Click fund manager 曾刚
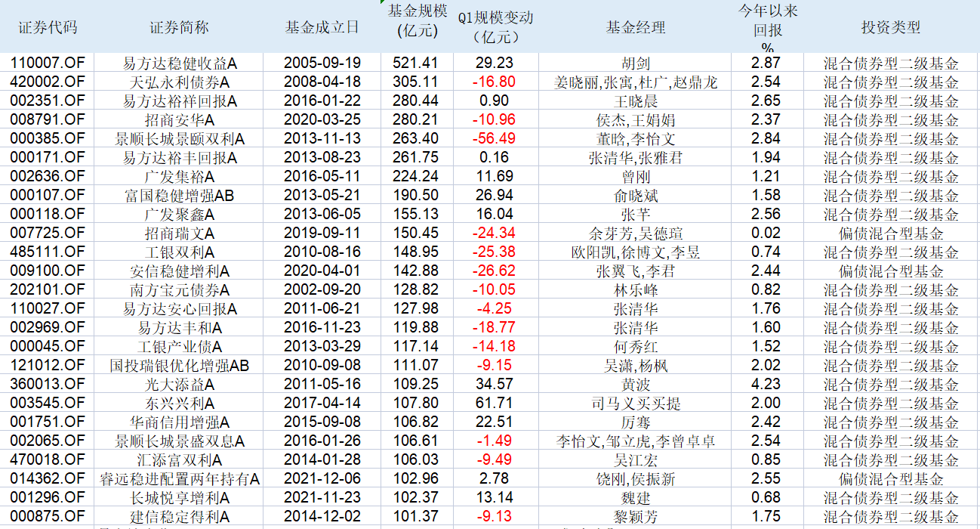 [x=636, y=177]
